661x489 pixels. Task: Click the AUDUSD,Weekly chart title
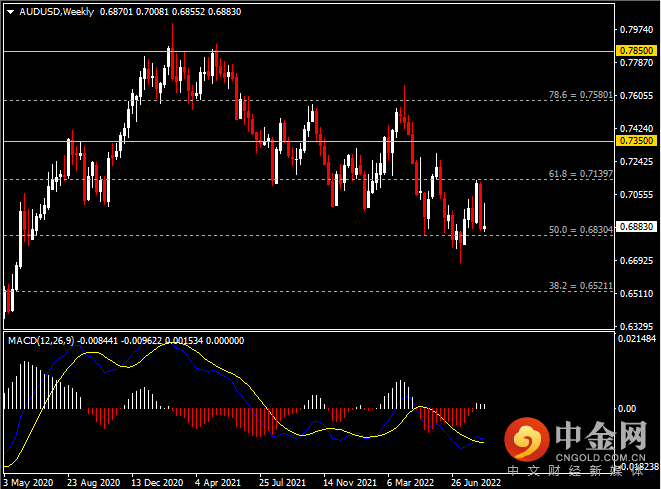click(x=56, y=12)
